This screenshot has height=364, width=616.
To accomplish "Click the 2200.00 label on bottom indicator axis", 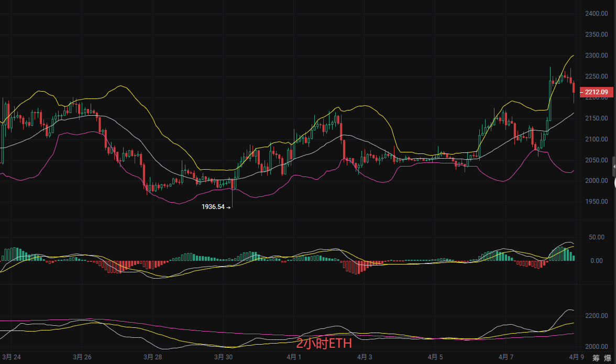I will [x=596, y=316].
